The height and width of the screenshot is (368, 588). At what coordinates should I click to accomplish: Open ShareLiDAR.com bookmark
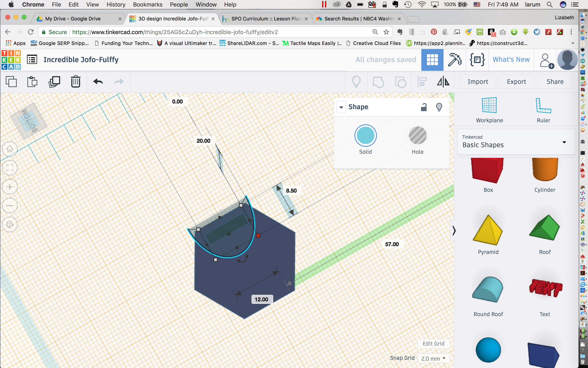click(249, 43)
